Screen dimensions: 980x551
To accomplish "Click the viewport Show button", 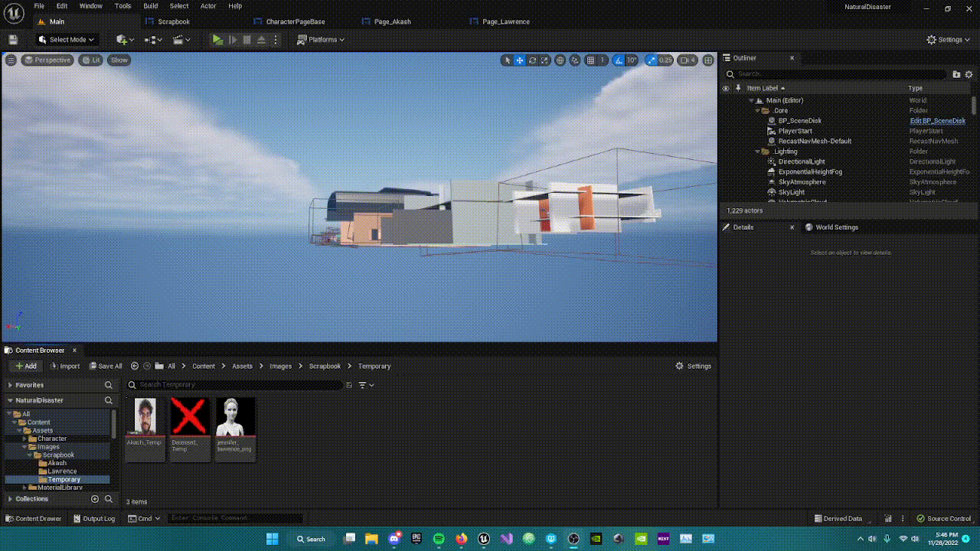I will click(119, 60).
